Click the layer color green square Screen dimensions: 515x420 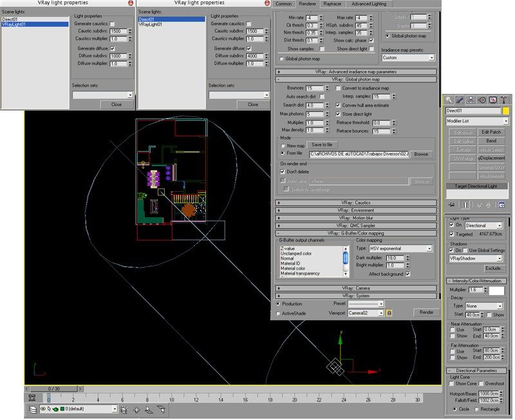pos(62,409)
